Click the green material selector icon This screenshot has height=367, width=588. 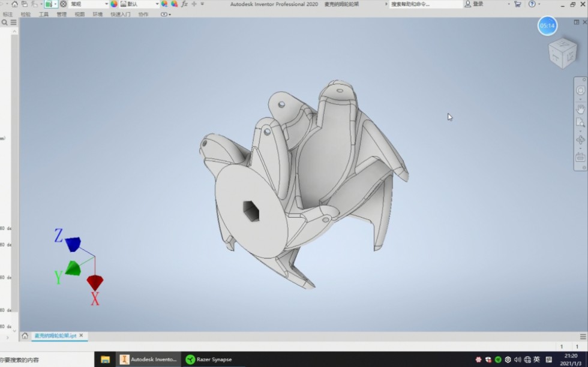coord(49,4)
